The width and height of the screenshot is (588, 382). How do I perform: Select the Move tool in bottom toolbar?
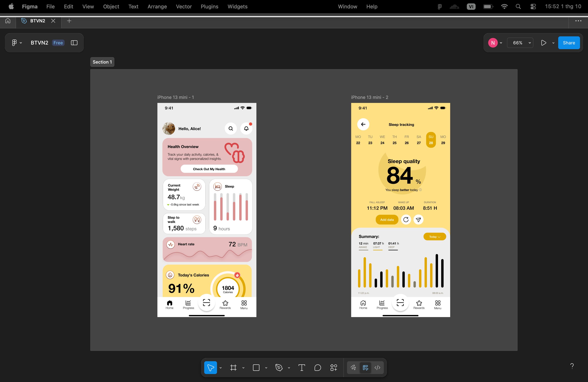coord(210,367)
